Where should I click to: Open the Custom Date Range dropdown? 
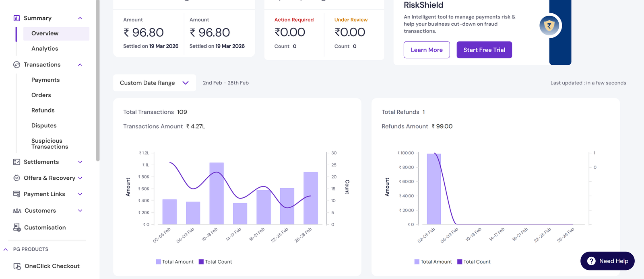[x=155, y=83]
